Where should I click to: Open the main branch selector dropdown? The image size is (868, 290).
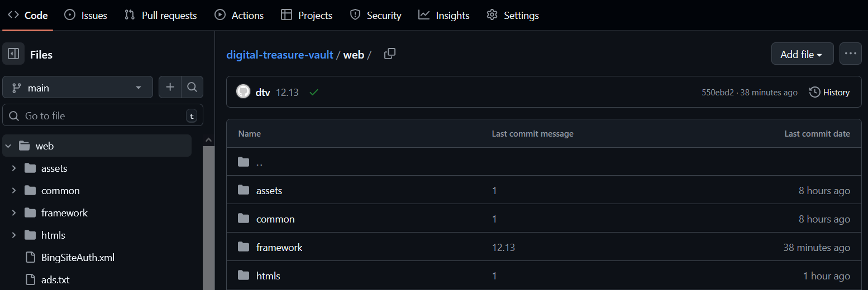point(78,88)
